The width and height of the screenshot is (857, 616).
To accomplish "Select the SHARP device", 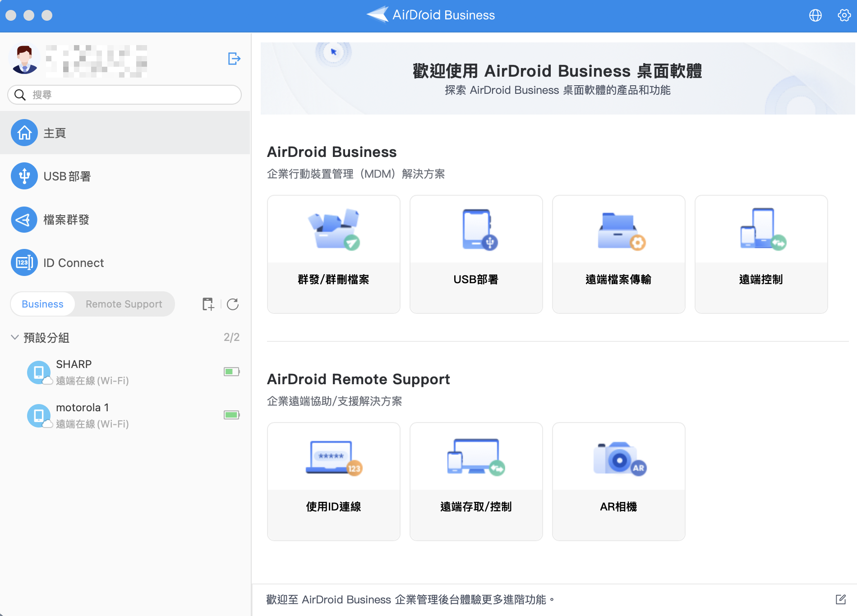I will [x=125, y=372].
